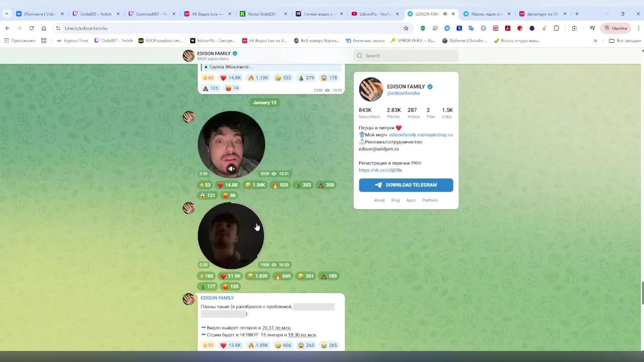Click the star reaction with 53
Screen dimensions: 644x362
point(205,185)
